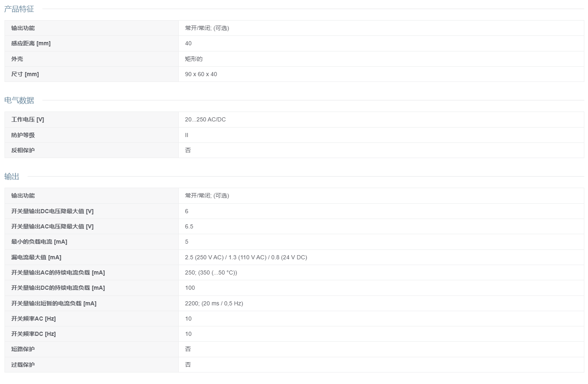Click the 矩形的 housing value

[194, 59]
